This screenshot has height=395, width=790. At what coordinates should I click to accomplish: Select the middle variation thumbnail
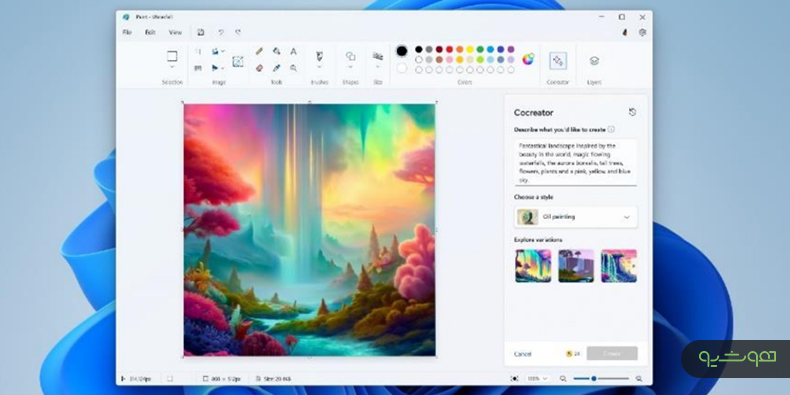point(576,266)
